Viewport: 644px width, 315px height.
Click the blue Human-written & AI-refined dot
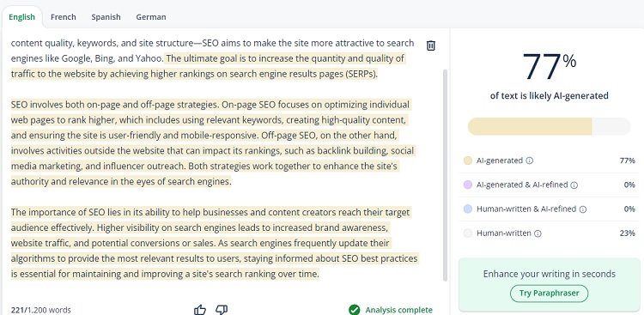467,209
